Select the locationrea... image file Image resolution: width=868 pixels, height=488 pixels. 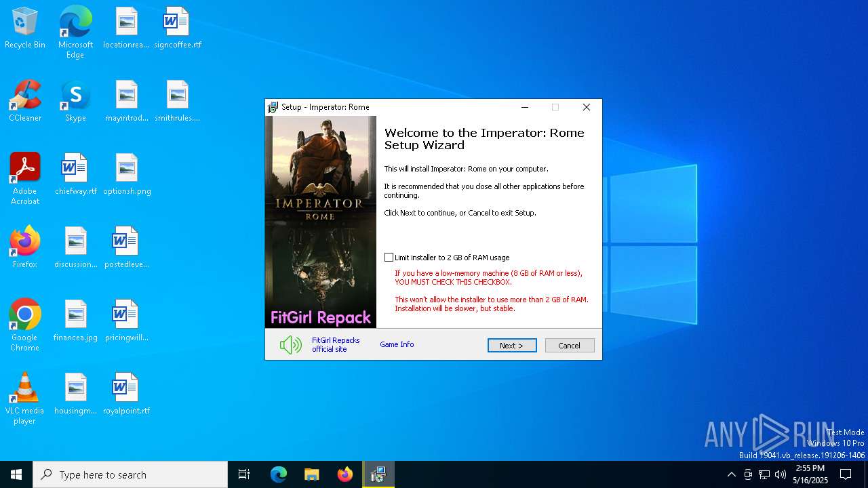126,28
